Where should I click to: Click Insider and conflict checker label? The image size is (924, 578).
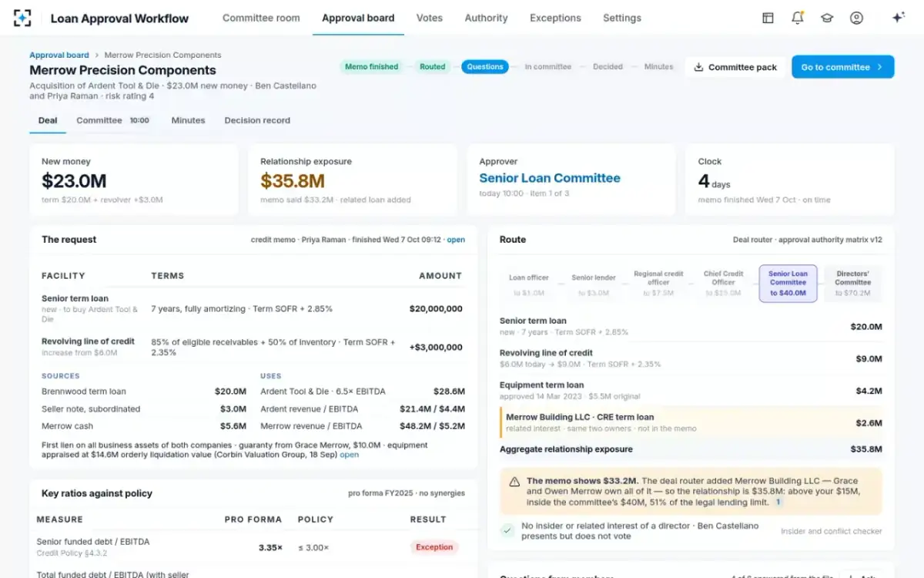(832, 531)
